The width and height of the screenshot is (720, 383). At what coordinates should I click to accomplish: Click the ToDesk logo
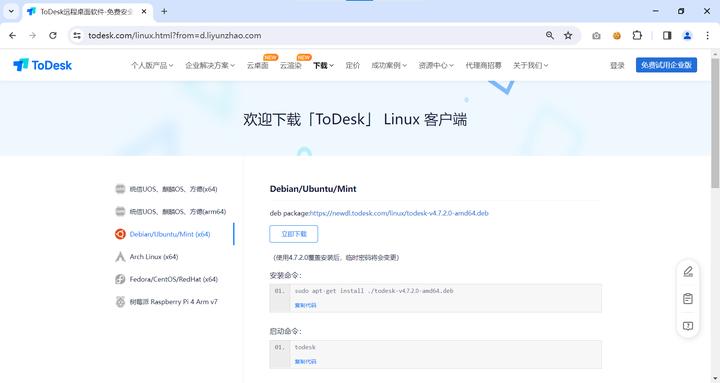point(43,65)
